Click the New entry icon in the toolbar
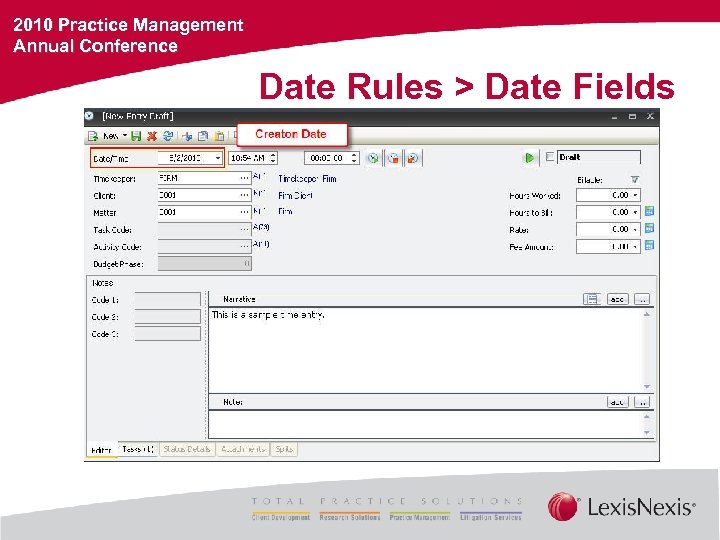 pyautogui.click(x=93, y=136)
